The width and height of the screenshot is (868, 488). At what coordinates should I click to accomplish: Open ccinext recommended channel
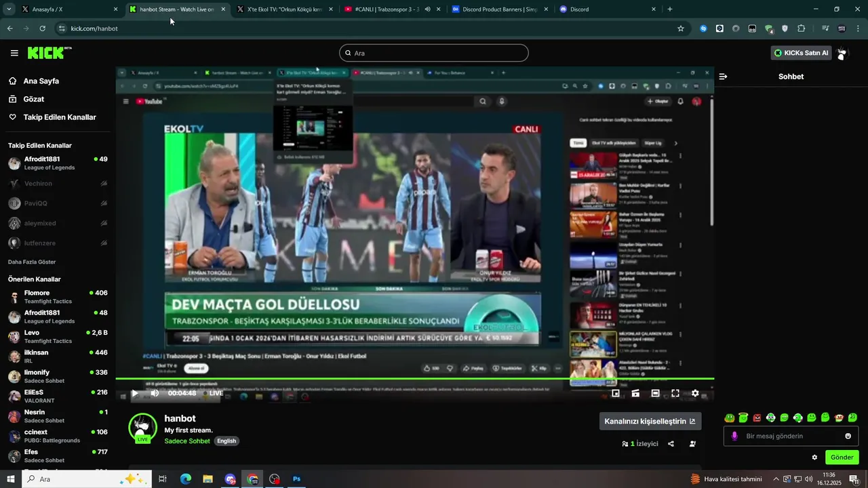pyautogui.click(x=58, y=436)
